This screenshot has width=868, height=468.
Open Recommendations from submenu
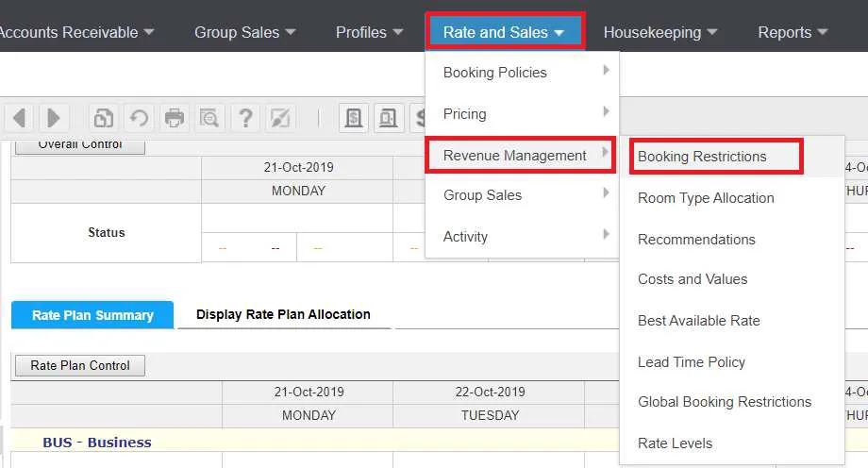[732, 240]
